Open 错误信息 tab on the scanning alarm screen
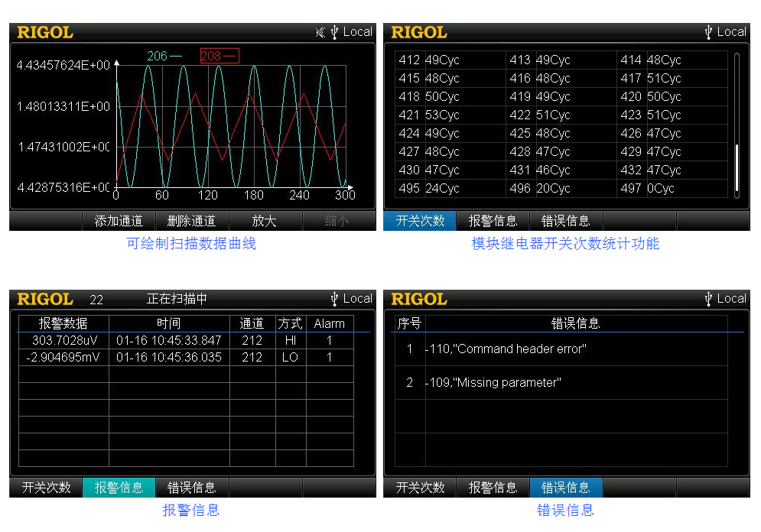Image resolution: width=761 pixels, height=532 pixels. tap(192, 488)
